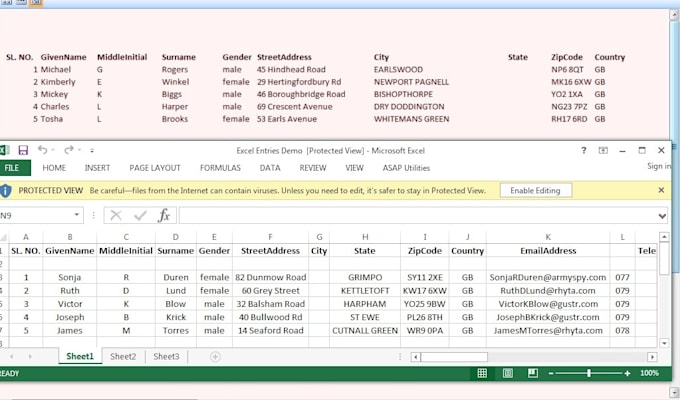Select column A header

[x=26, y=237]
